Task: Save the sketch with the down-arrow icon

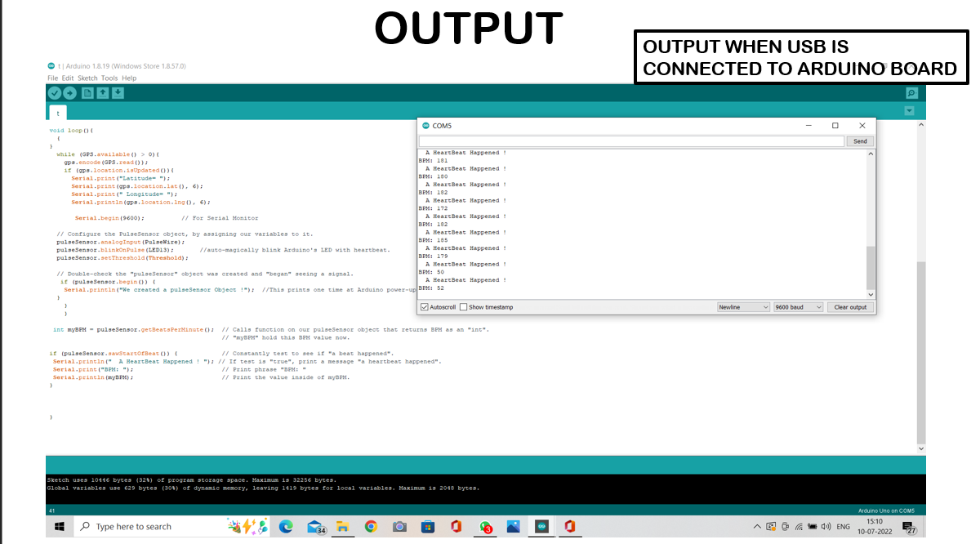Action: 118,94
